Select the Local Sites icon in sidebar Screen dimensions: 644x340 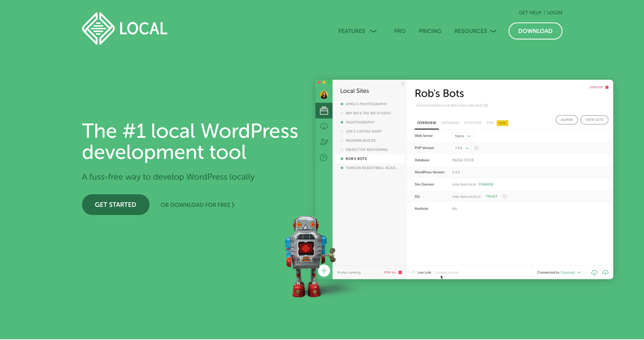pos(324,111)
